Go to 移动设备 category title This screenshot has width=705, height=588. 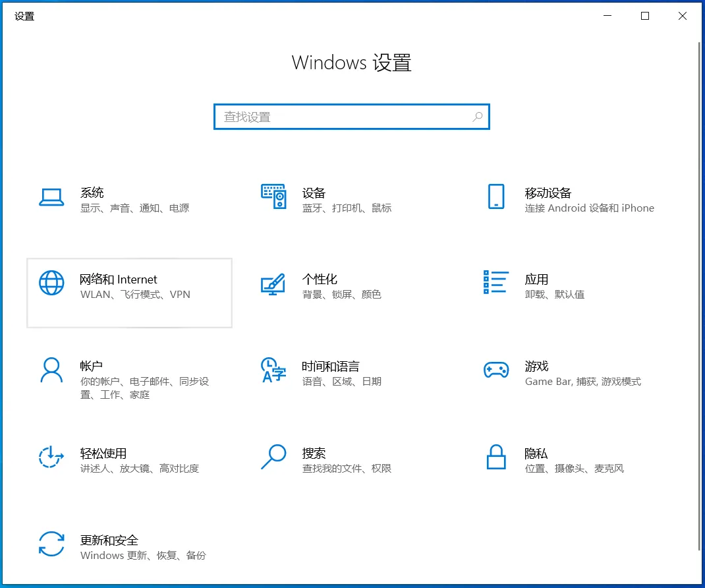click(x=548, y=193)
